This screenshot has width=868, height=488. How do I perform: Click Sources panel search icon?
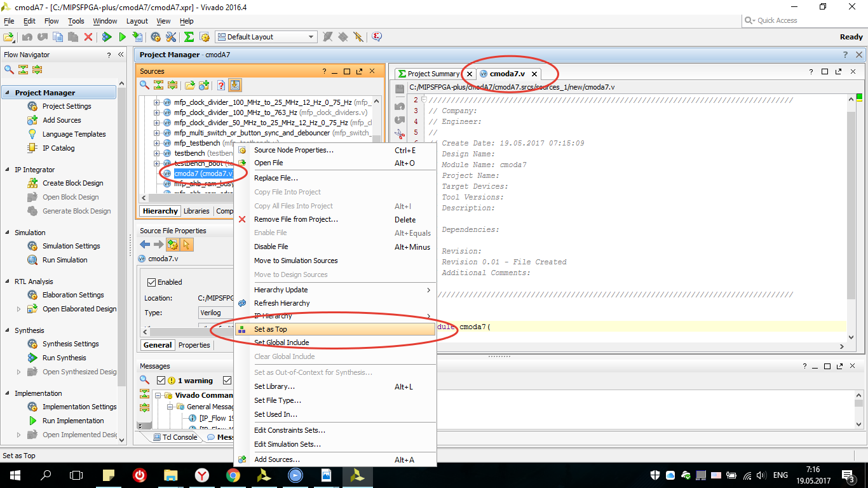pyautogui.click(x=144, y=85)
